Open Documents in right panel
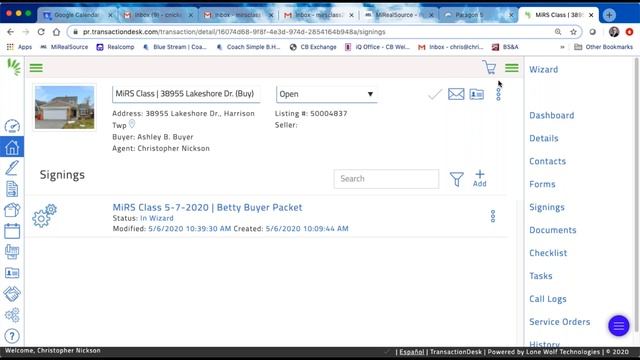This screenshot has height=360, width=640. click(x=553, y=230)
